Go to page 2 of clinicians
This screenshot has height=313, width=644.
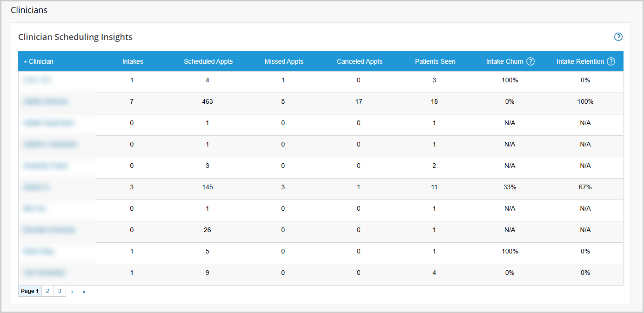click(47, 291)
